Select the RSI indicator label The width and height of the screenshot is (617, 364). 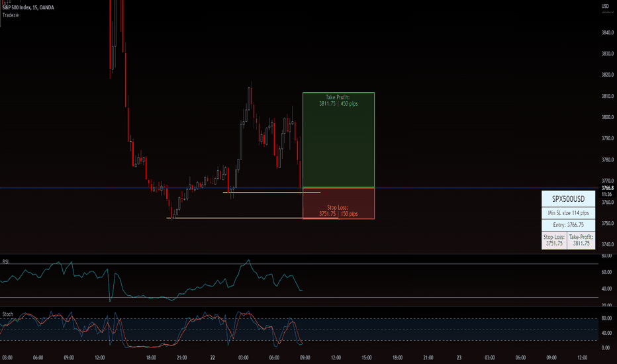tap(5, 261)
